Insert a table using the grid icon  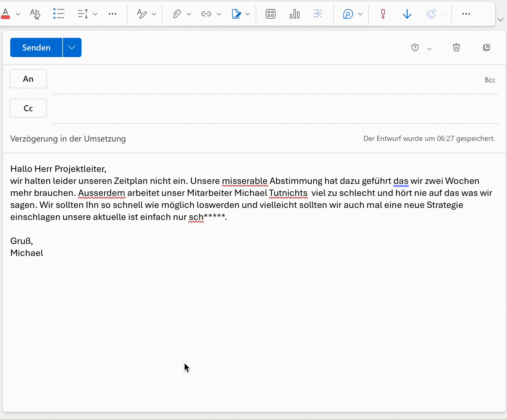270,14
